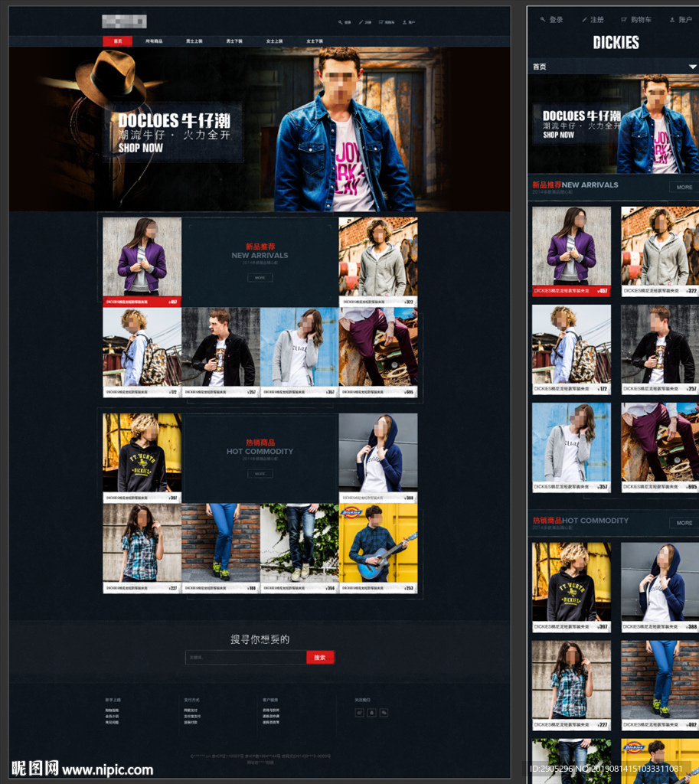Open navy hooded woman product, desktop layout
The image size is (699, 784).
point(378,458)
